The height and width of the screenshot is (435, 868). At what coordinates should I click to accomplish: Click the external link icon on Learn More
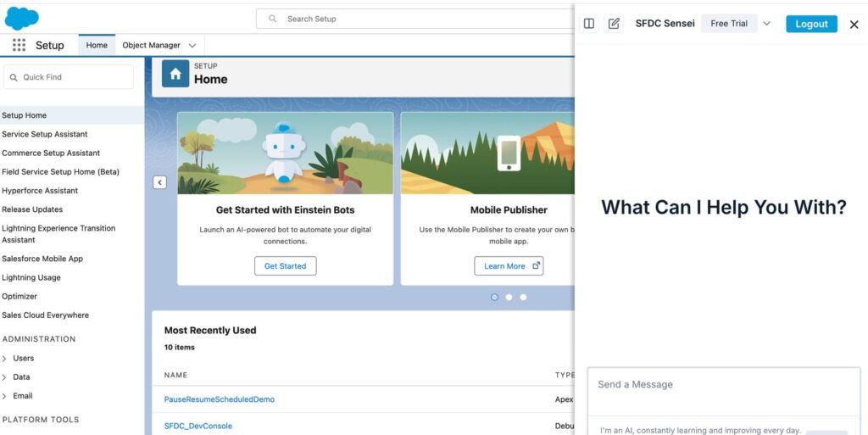(x=536, y=265)
